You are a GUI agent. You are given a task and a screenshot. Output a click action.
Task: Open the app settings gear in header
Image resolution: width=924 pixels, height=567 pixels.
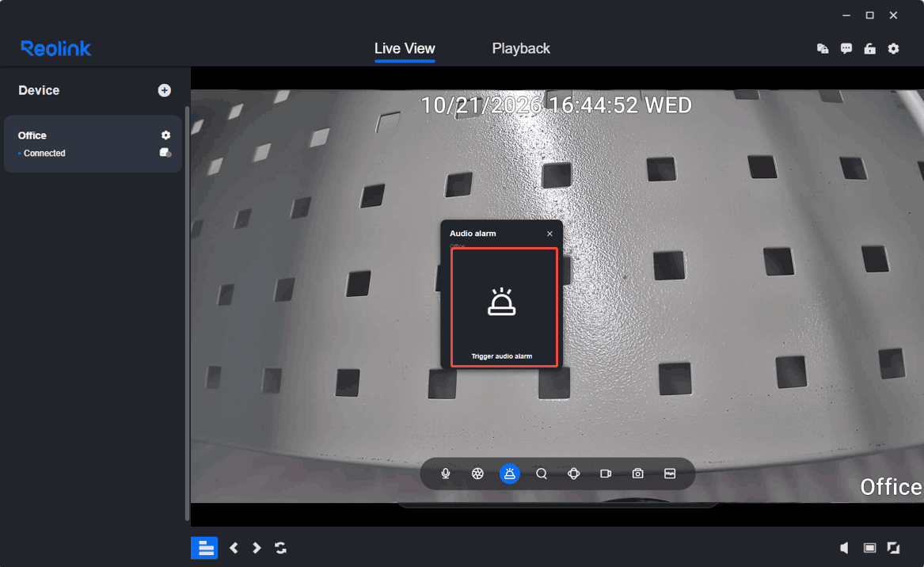(x=893, y=48)
